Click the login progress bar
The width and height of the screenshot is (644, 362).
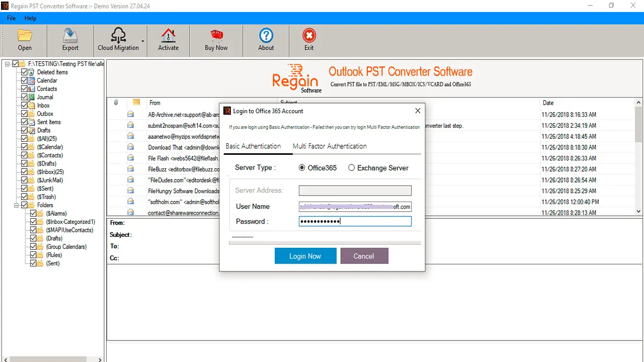click(x=325, y=242)
